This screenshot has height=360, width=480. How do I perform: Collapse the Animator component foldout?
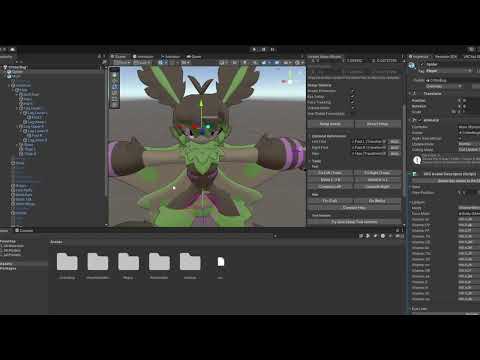pos(411,120)
